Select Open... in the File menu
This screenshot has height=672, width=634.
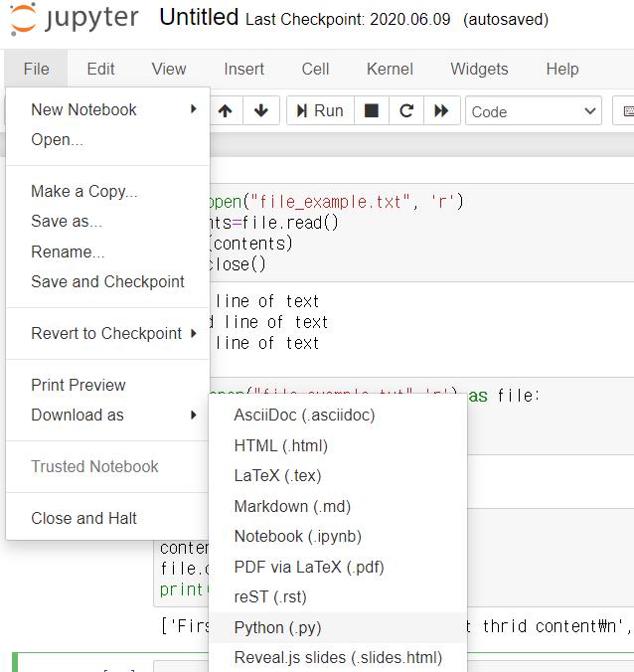107,140
